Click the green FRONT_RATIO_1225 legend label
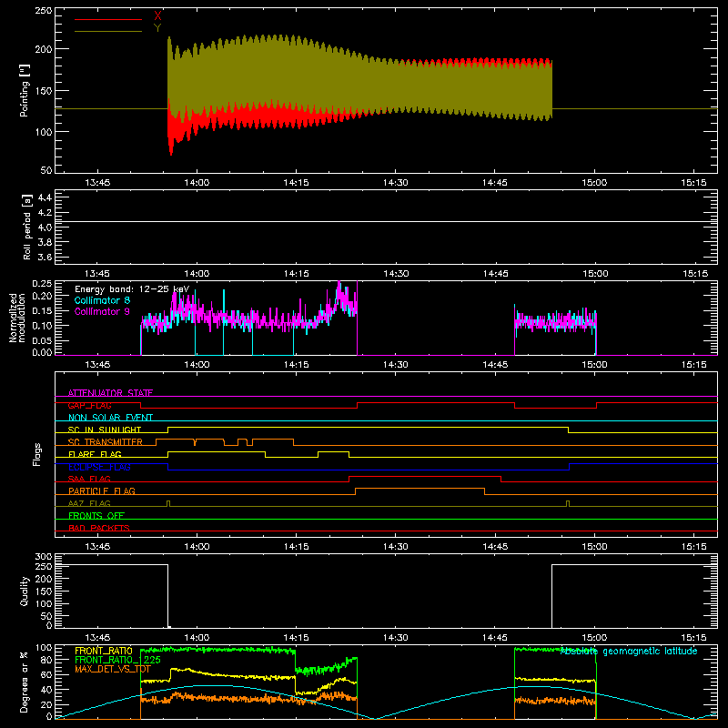Image resolution: width=728 pixels, height=728 pixels. point(117,660)
